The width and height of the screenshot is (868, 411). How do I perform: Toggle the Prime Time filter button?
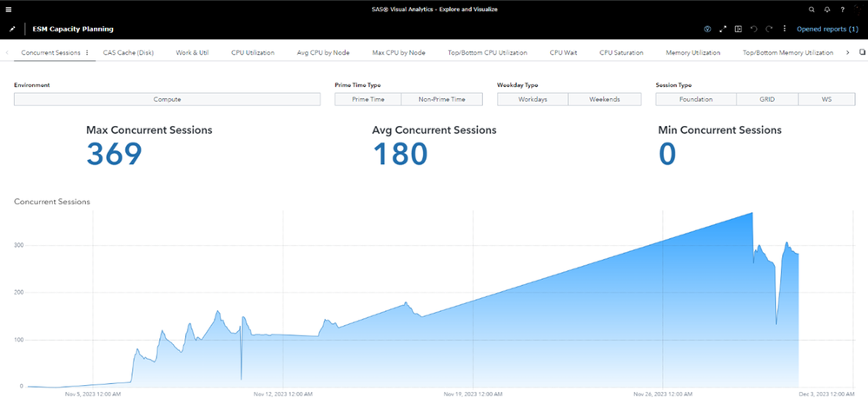368,99
